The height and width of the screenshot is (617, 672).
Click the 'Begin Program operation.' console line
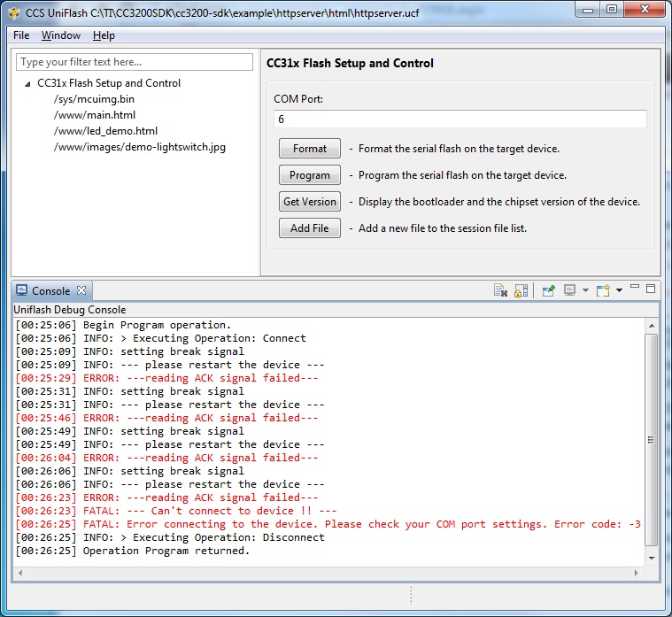point(123,325)
